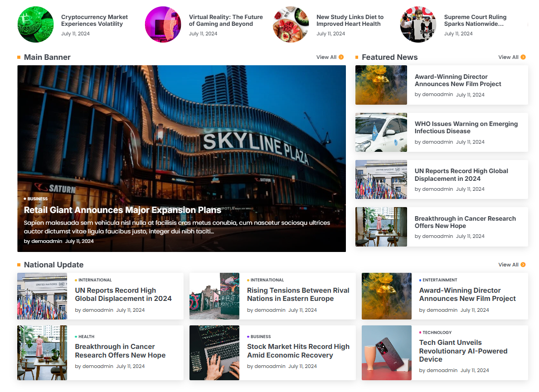The image size is (539, 392).
Task: Click the Main Banner section heading
Action: click(47, 57)
